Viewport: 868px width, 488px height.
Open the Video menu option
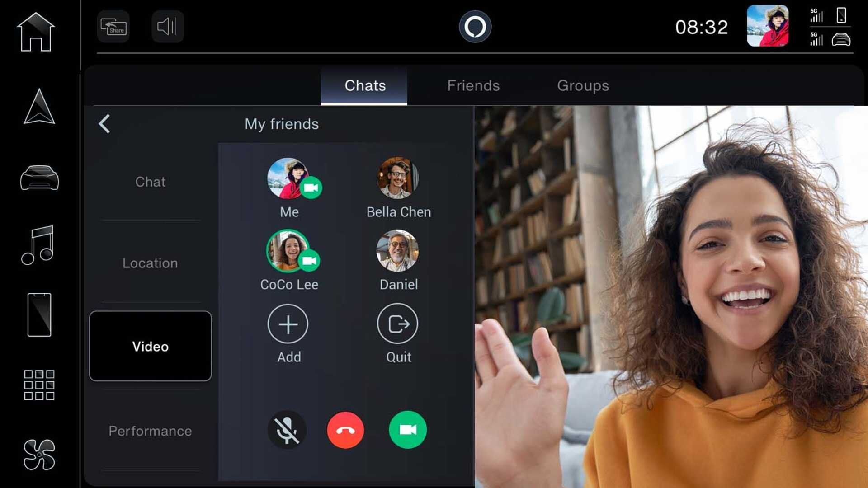pos(150,347)
